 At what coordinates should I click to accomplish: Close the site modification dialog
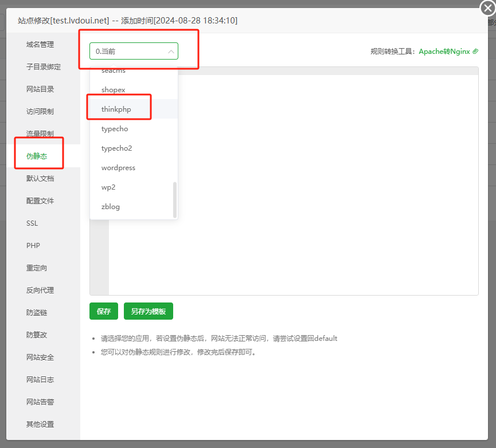[x=487, y=8]
